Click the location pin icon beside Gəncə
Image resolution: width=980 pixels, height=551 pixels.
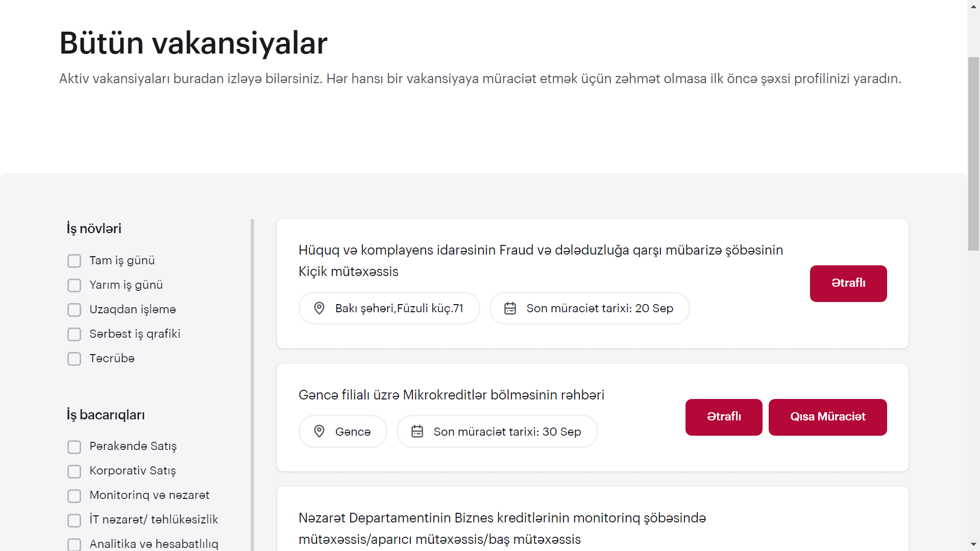click(x=319, y=432)
